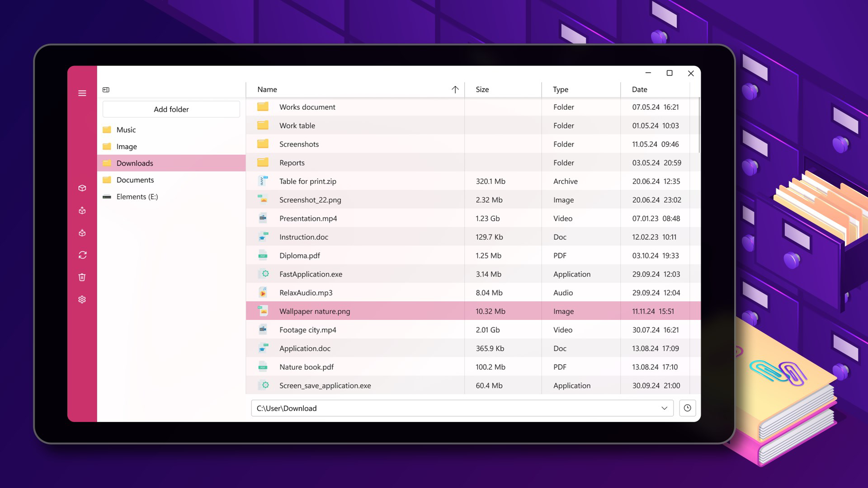
Task: Select the FastApplication.exe file name
Action: point(311,274)
